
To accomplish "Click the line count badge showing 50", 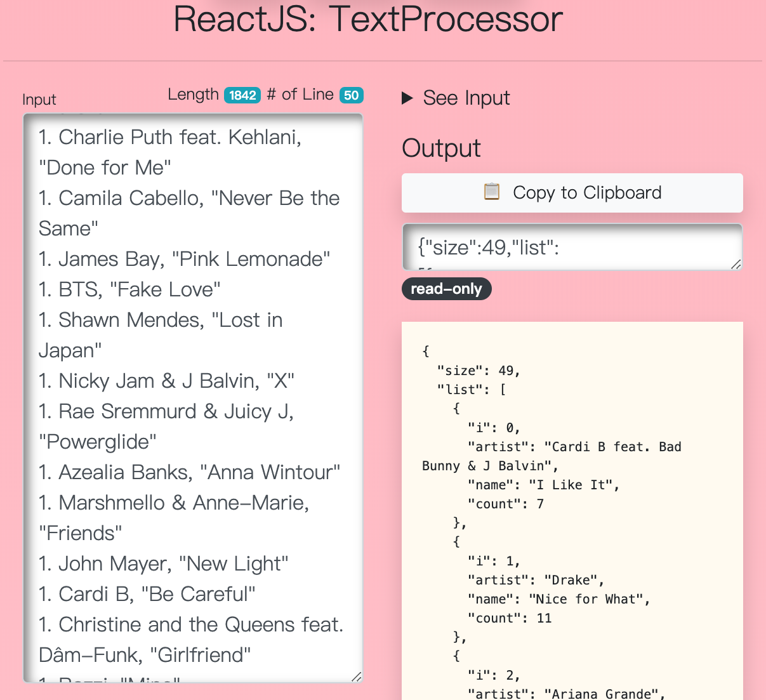I will tap(352, 95).
